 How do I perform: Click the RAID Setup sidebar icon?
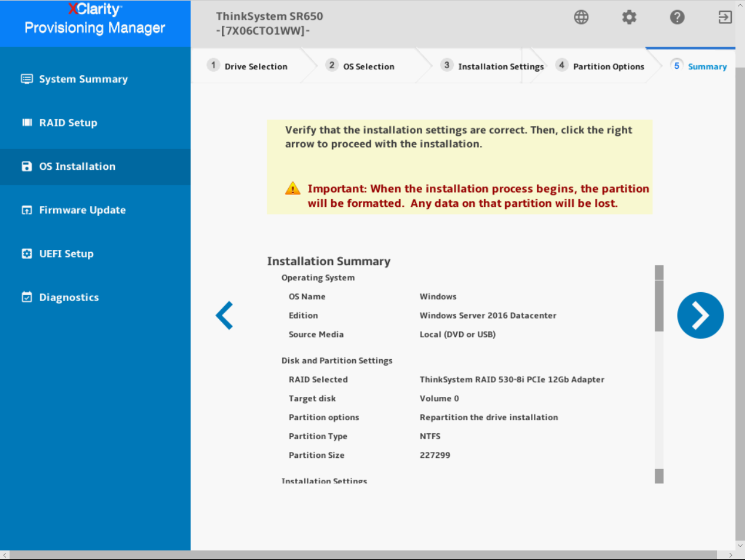coord(27,123)
